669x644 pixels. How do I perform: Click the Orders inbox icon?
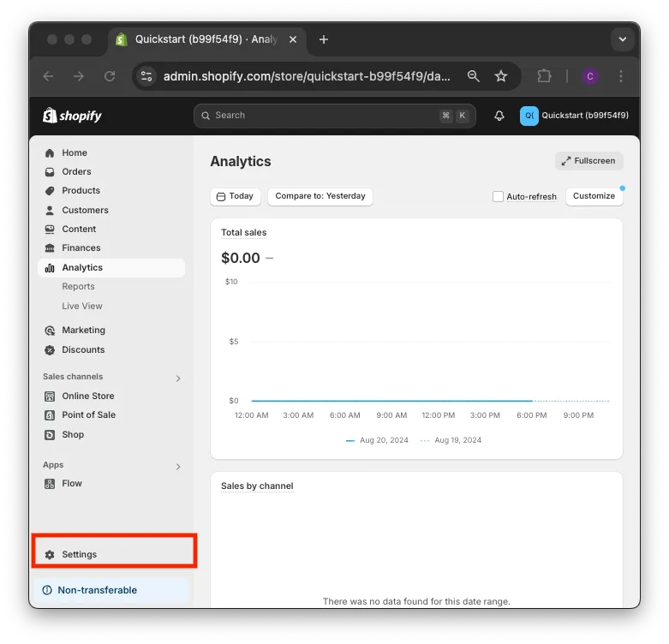50,171
